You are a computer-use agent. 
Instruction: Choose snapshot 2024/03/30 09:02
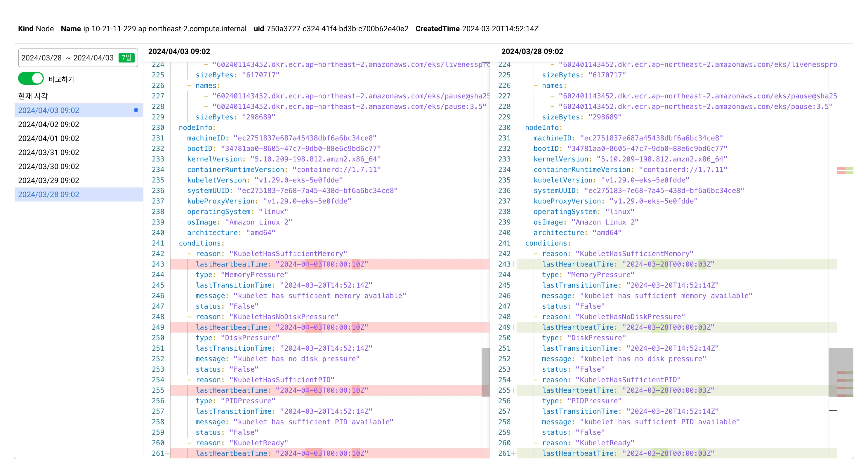point(48,166)
